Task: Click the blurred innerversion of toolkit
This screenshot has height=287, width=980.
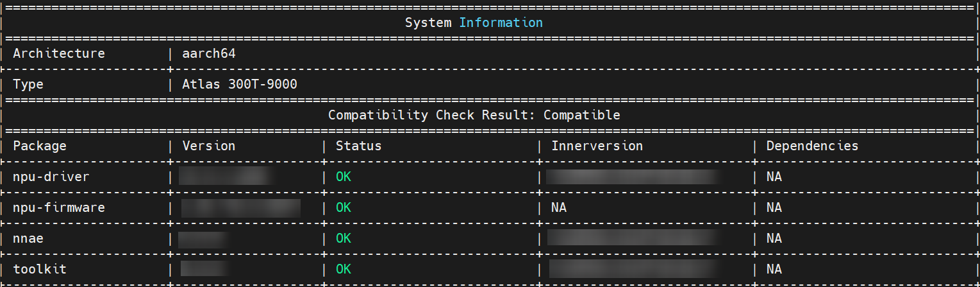Action: click(633, 269)
